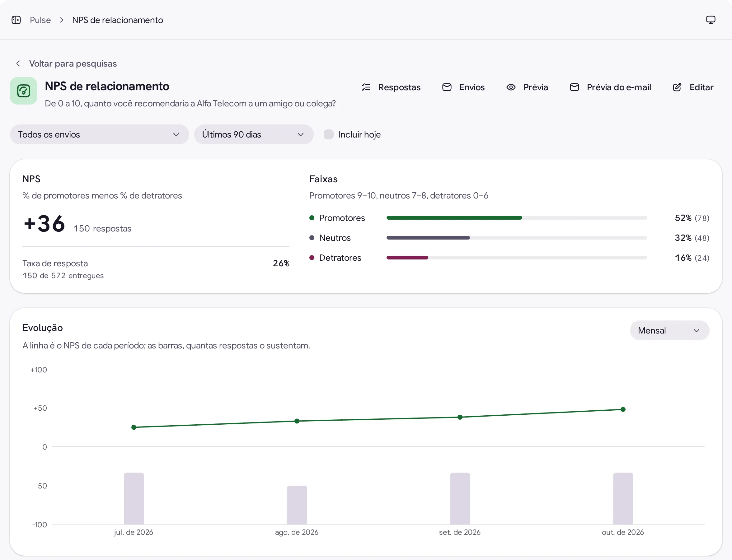This screenshot has height=560, width=732.
Task: Go to Voltar para pesquisas
Action: 66,63
